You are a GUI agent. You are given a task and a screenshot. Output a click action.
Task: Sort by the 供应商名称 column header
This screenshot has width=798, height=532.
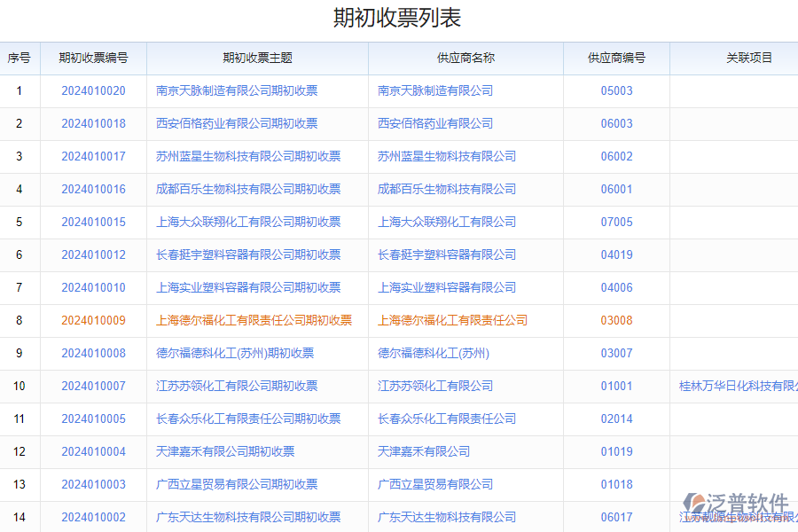(465, 58)
